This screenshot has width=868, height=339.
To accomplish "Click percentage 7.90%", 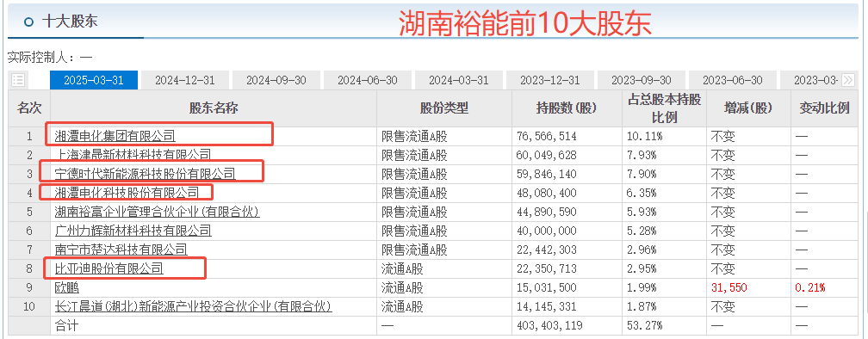I will click(642, 174).
